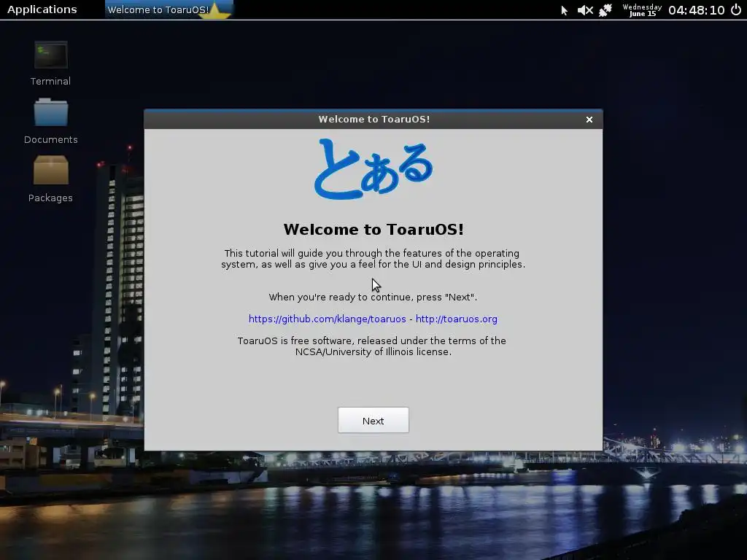Click the power icon in the panel
747x560 pixels.
point(736,9)
